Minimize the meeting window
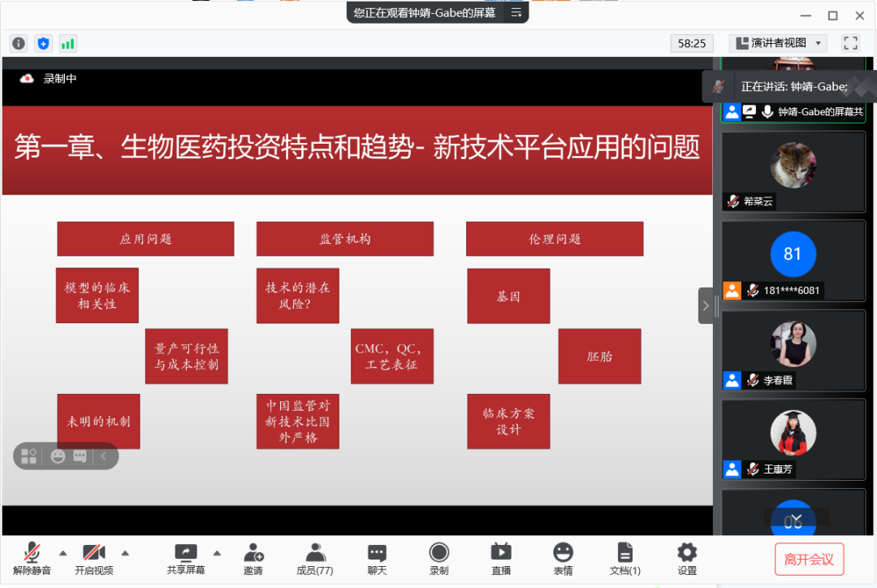877x588 pixels. tap(806, 15)
